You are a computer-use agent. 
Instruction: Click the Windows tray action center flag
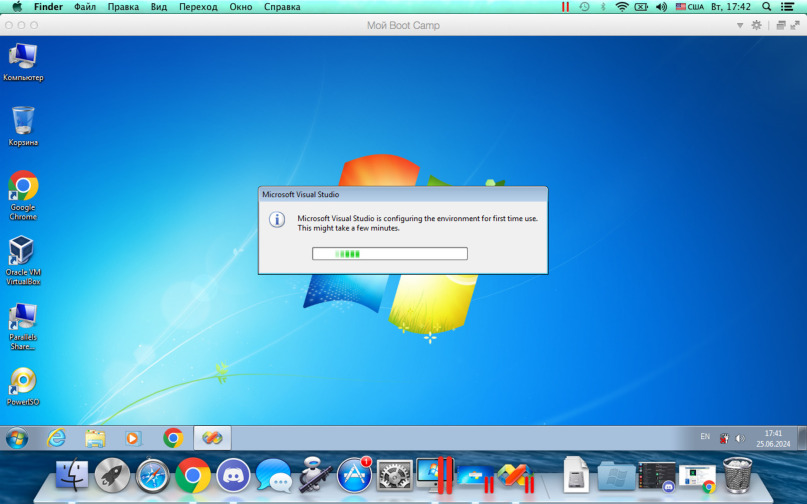click(724, 439)
